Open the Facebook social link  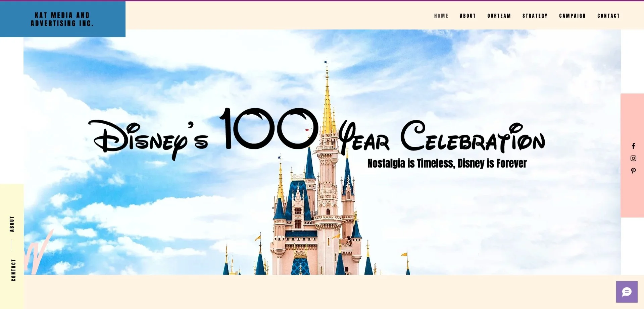pyautogui.click(x=633, y=146)
